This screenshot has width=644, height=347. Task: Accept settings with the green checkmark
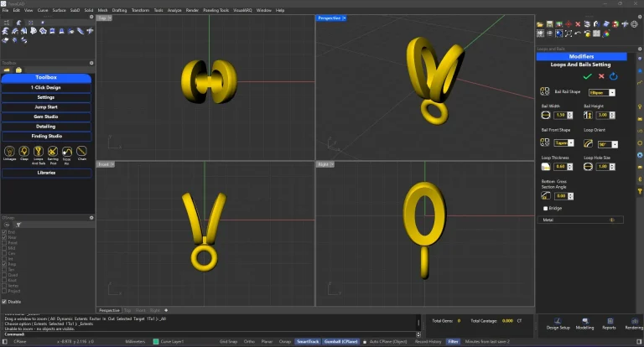[x=587, y=76]
